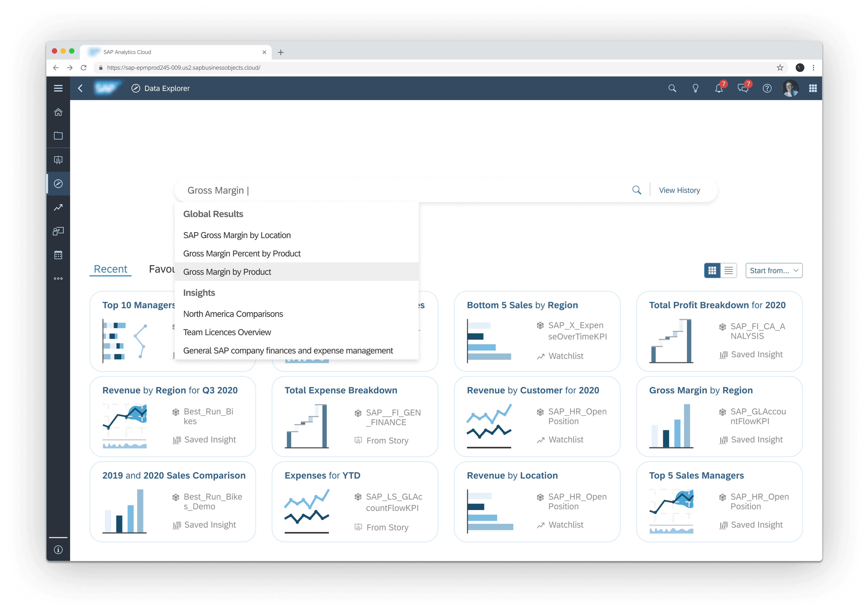The width and height of the screenshot is (868, 612).
Task: Expand the Start from... dropdown
Action: click(774, 270)
